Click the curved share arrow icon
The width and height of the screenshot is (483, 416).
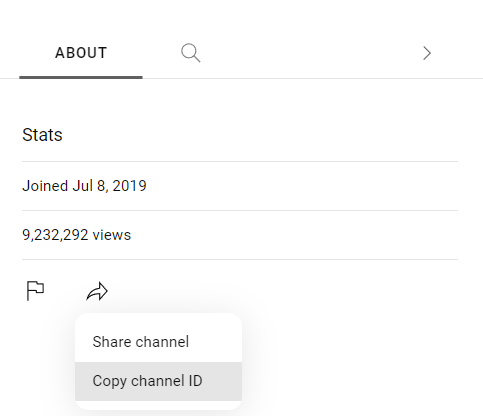pyautogui.click(x=97, y=292)
